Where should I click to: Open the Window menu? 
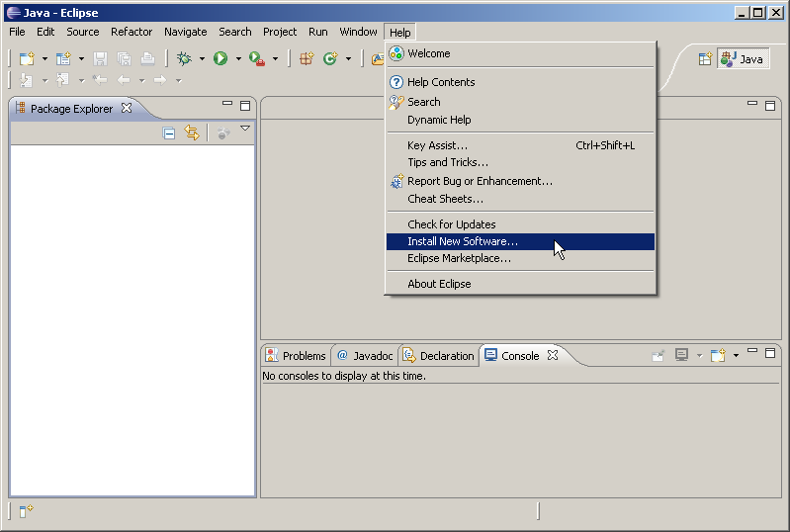(358, 32)
